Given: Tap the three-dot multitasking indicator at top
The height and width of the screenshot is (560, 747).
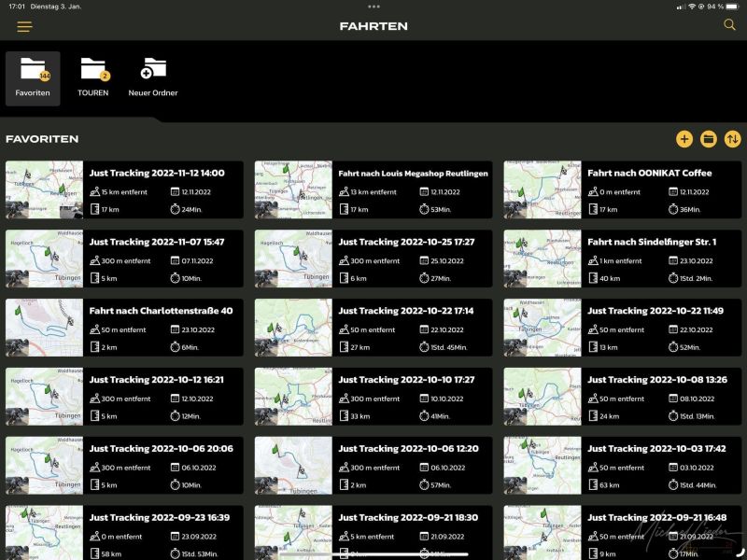Looking at the screenshot, I should click(x=373, y=6).
